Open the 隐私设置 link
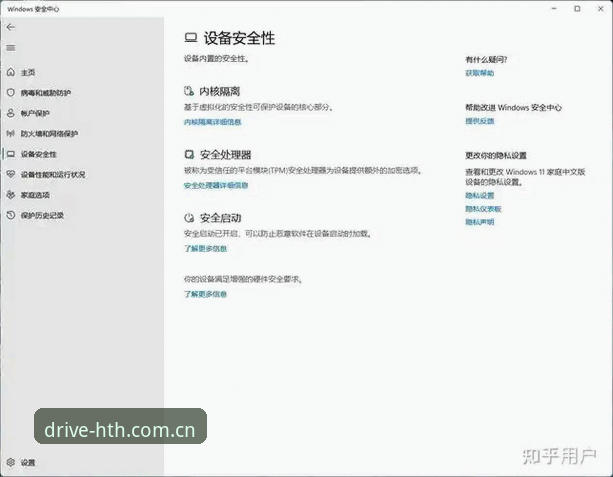Image resolution: width=613 pixels, height=477 pixels. click(479, 195)
